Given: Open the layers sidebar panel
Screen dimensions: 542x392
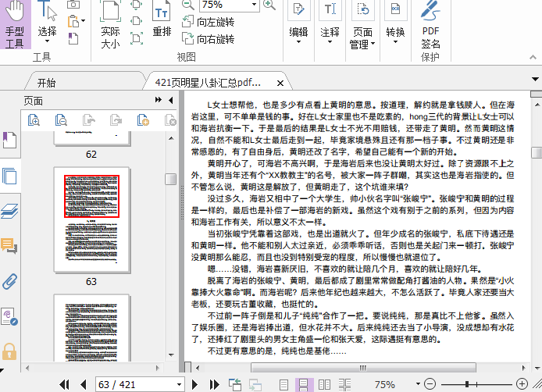Looking at the screenshot, I should [x=9, y=211].
